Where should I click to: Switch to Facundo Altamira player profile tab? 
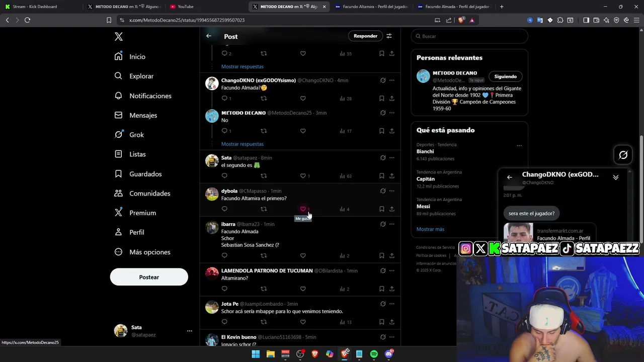pyautogui.click(x=371, y=7)
